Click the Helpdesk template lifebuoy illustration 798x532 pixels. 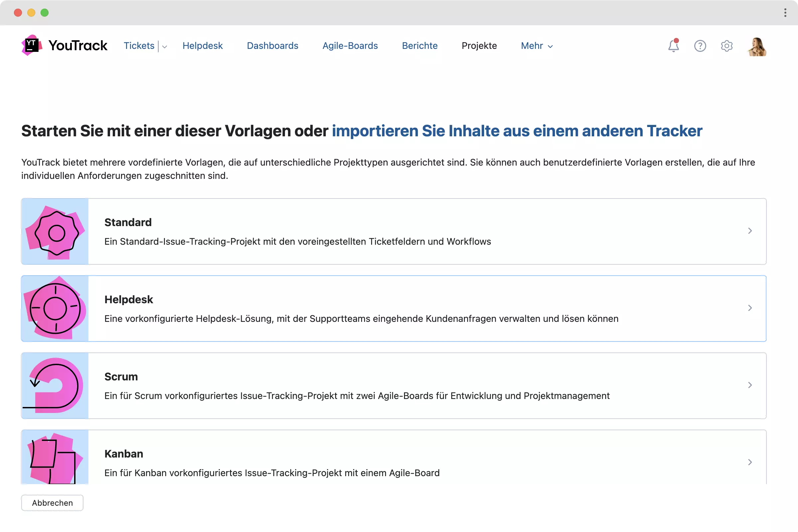pyautogui.click(x=55, y=309)
